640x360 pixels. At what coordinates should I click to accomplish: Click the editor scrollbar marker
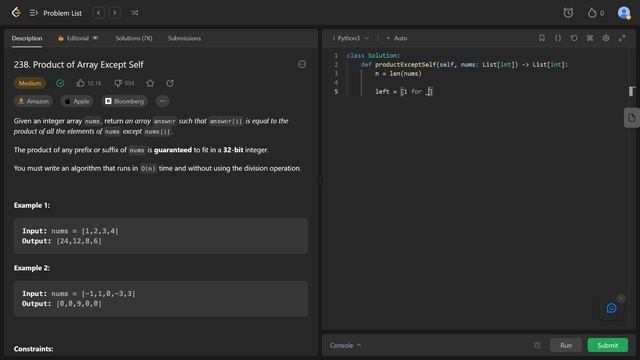point(631,91)
